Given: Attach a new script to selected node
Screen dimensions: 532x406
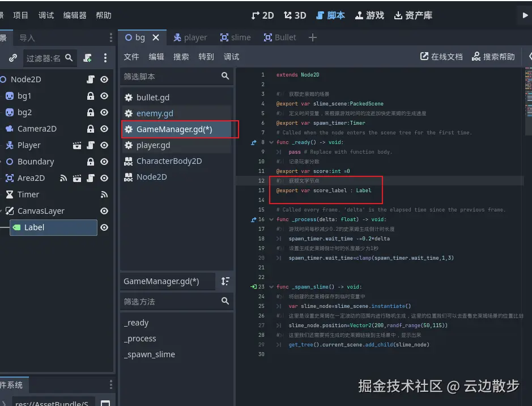Looking at the screenshot, I should 88,58.
